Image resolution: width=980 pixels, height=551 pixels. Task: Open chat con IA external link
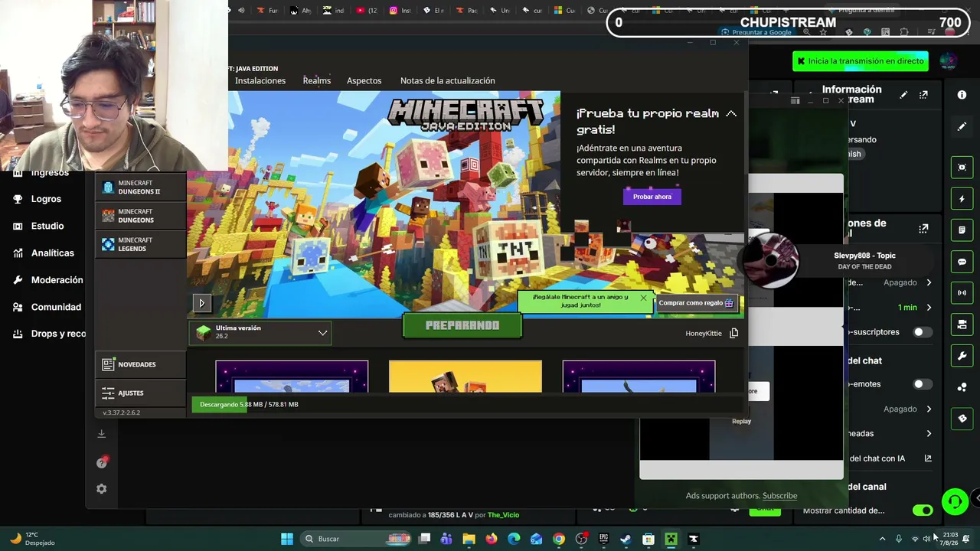click(928, 458)
